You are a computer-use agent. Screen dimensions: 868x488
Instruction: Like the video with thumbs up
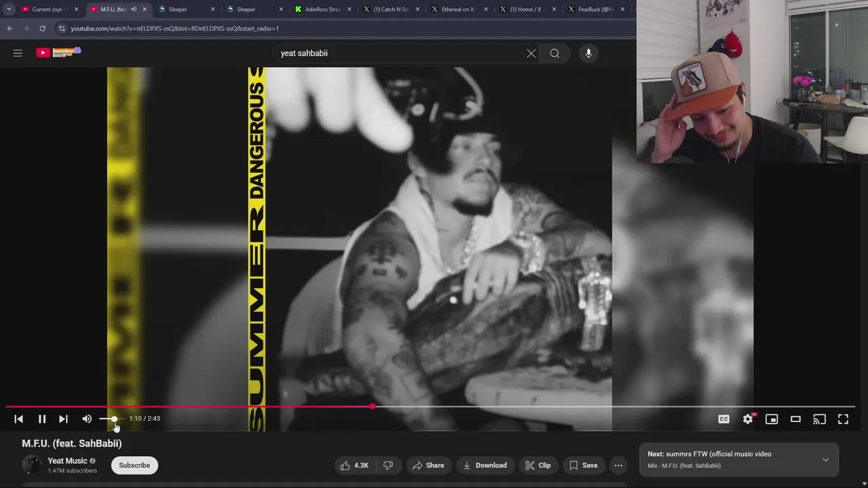point(354,466)
